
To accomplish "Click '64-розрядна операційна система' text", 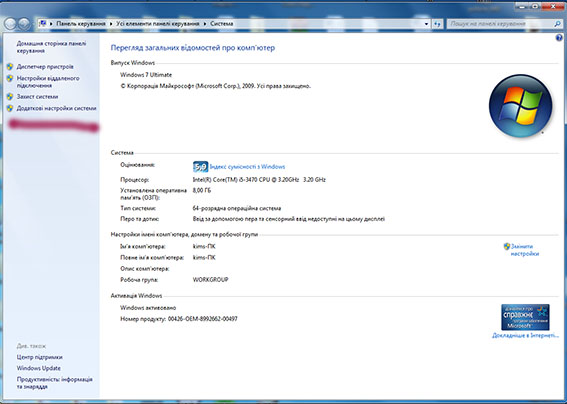I will pyautogui.click(x=237, y=208).
